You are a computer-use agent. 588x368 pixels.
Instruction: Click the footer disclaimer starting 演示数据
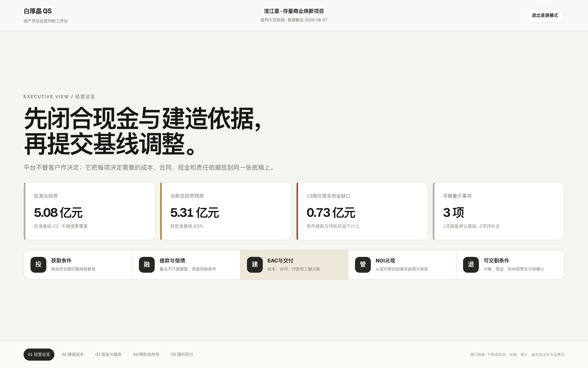pyautogui.click(x=517, y=355)
